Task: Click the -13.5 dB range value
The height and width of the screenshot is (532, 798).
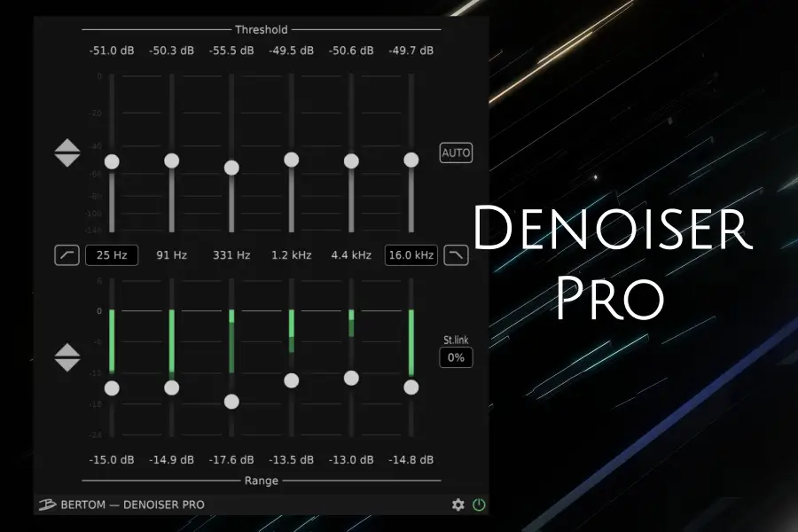Action: [291, 459]
